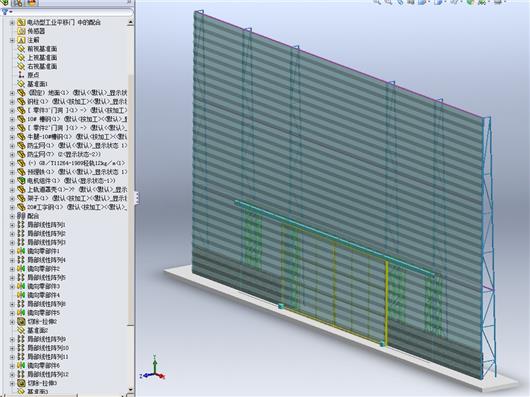
Task: Click the feature tree scroll-up arrow
Action: [131, 23]
